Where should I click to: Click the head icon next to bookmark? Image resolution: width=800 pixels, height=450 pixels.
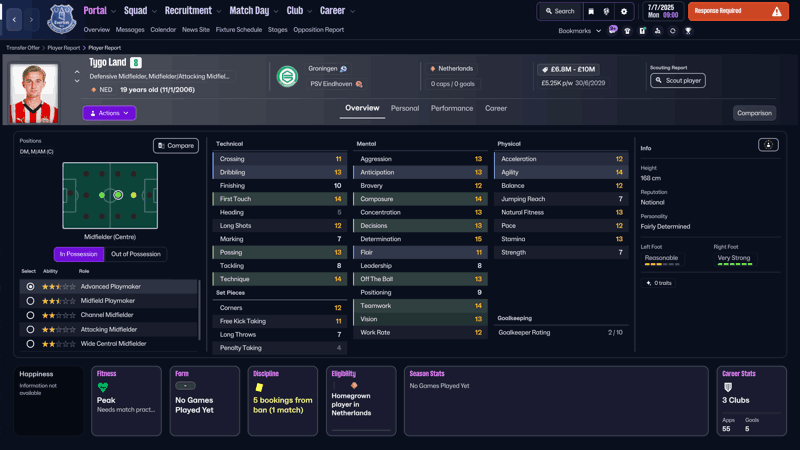(606, 11)
